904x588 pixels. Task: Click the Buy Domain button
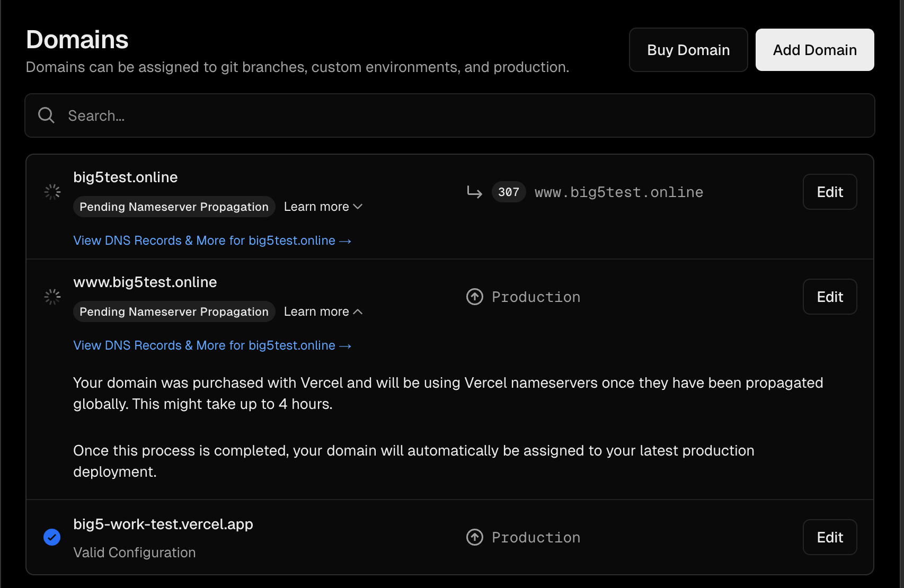[688, 50]
